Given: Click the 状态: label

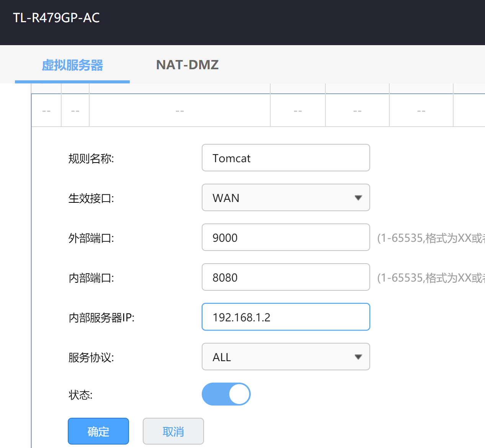Looking at the screenshot, I should point(80,394).
